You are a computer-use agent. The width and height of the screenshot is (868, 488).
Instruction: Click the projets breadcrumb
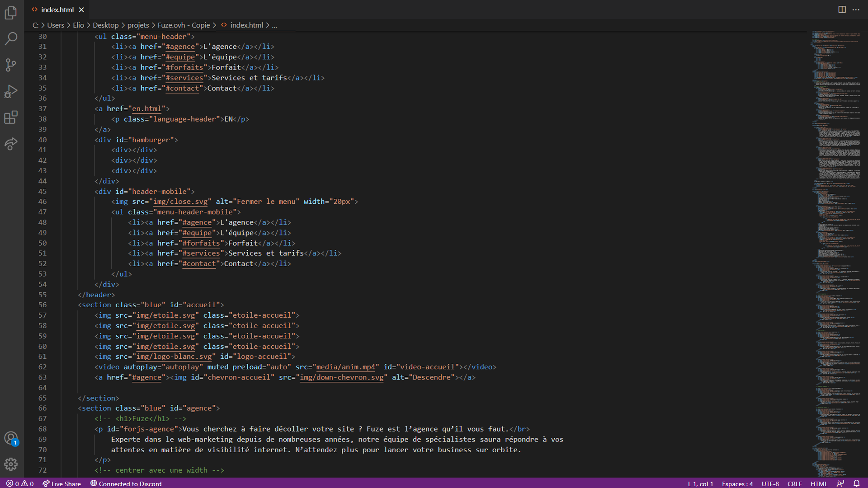(x=138, y=25)
